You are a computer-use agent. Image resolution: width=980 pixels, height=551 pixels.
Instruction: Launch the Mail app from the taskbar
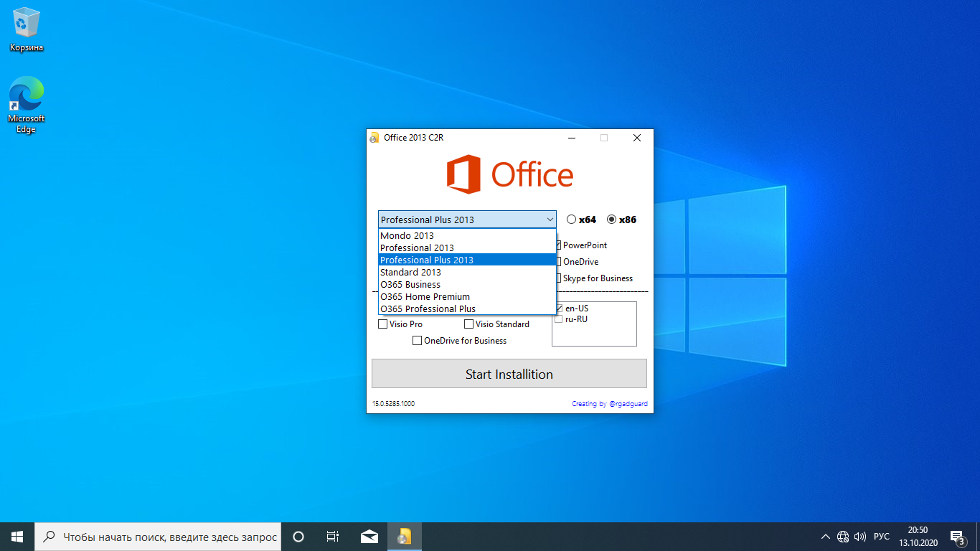[369, 537]
